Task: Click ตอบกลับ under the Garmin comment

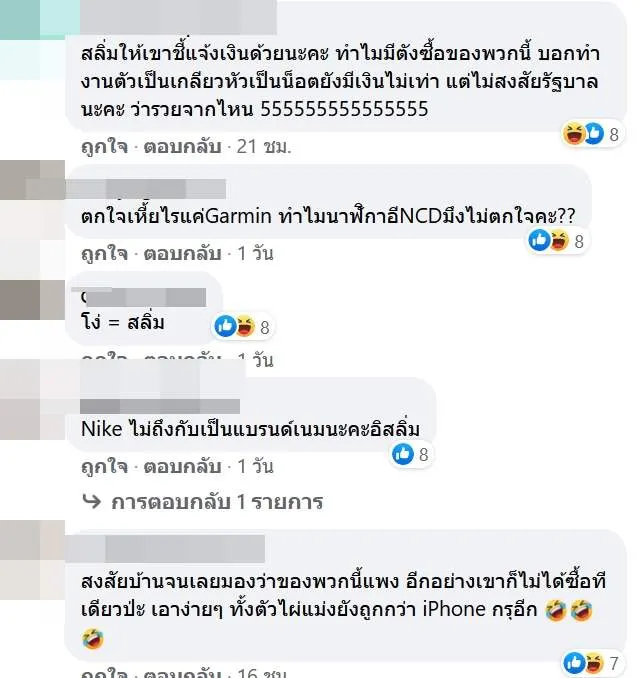Action: pos(182,253)
